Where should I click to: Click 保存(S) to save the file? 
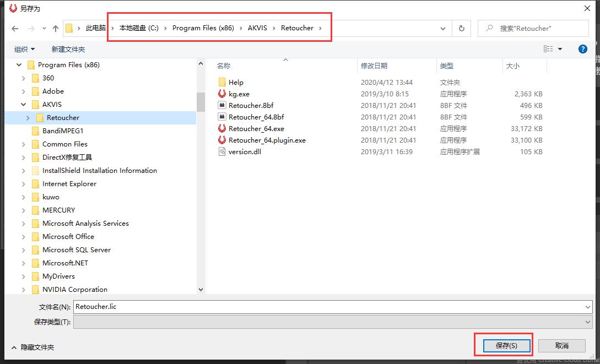click(x=506, y=346)
